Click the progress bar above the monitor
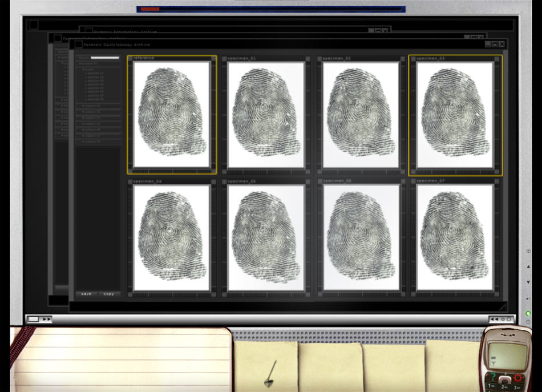The image size is (542, 392). click(x=270, y=9)
